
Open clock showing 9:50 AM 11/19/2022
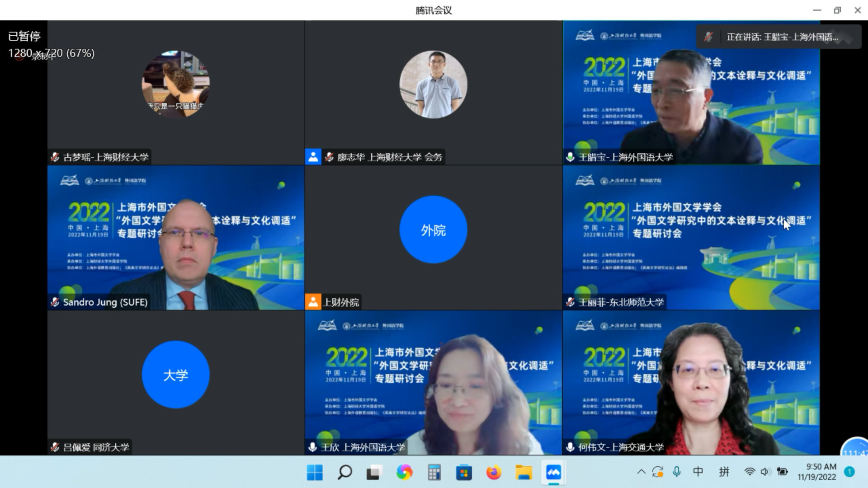(817, 472)
